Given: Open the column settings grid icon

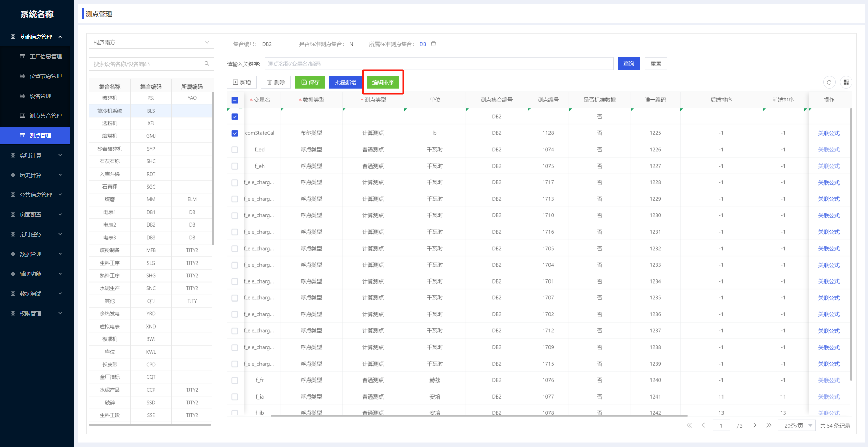Looking at the screenshot, I should coord(846,82).
